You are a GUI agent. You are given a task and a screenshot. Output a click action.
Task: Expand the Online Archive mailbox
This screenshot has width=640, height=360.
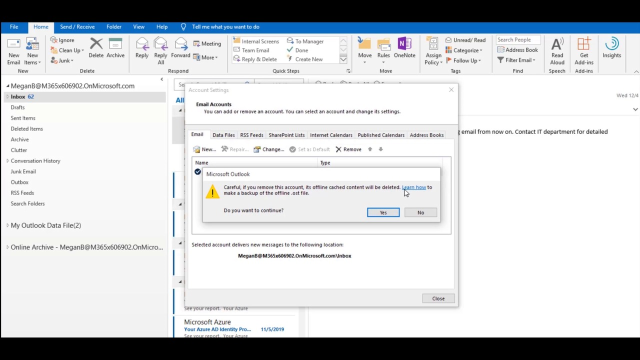(x=7, y=247)
